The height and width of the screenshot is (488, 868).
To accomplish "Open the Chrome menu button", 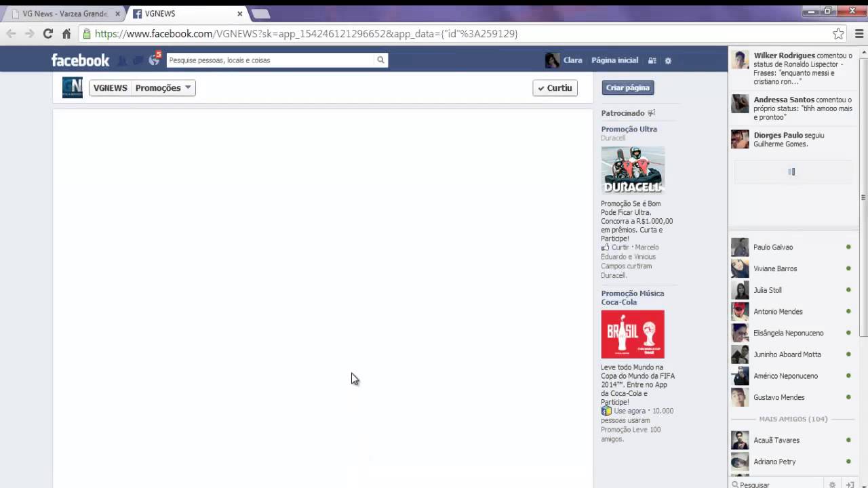I will [859, 33].
